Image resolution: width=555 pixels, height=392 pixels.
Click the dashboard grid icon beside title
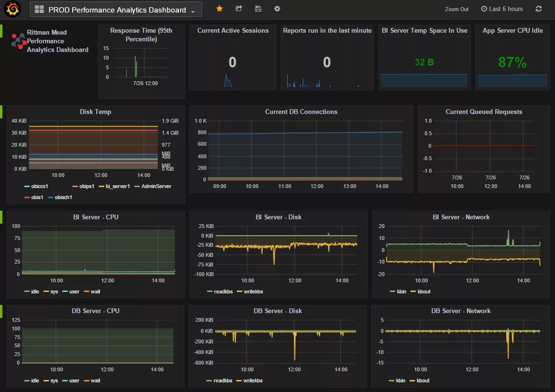point(39,10)
